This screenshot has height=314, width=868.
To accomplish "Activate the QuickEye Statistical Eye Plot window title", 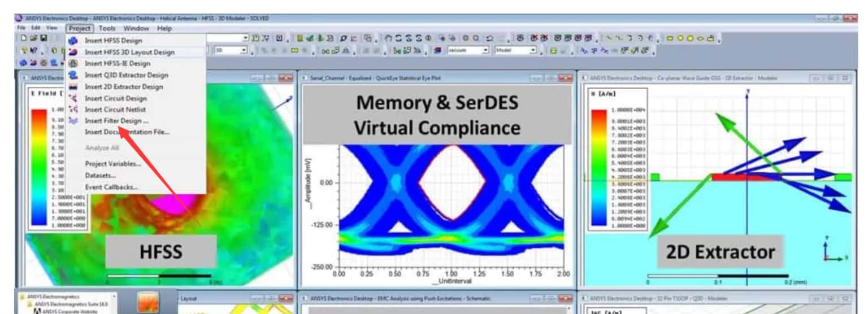I will point(377,78).
